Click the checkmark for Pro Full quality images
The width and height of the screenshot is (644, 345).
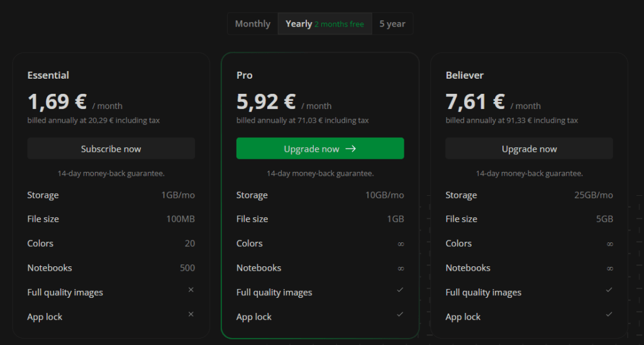pyautogui.click(x=400, y=290)
